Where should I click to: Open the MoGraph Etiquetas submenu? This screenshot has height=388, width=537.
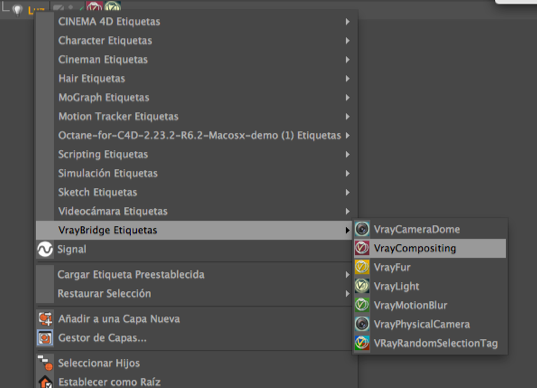pyautogui.click(x=197, y=98)
